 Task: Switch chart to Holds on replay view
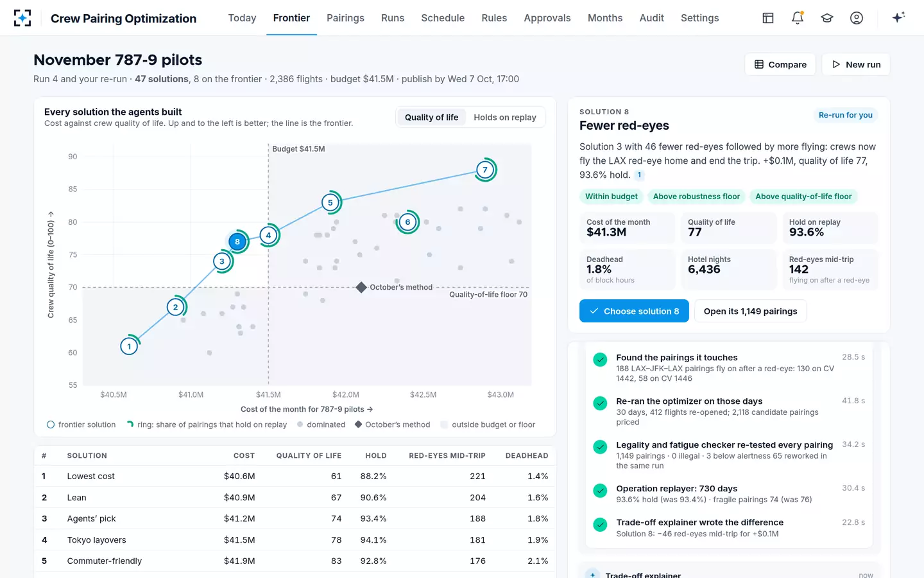coord(505,118)
